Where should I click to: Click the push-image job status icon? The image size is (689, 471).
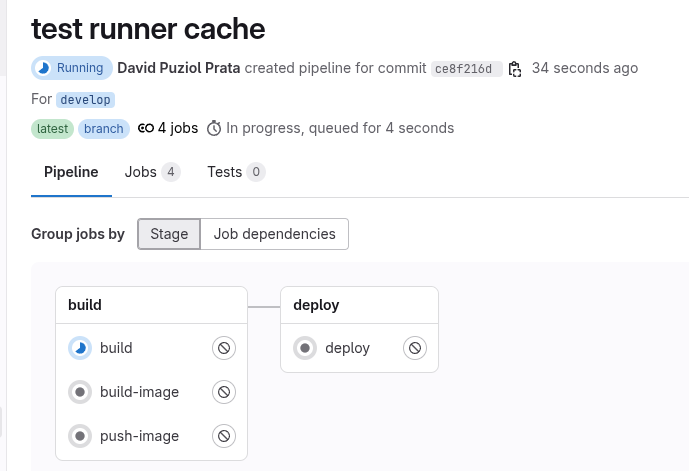click(80, 436)
